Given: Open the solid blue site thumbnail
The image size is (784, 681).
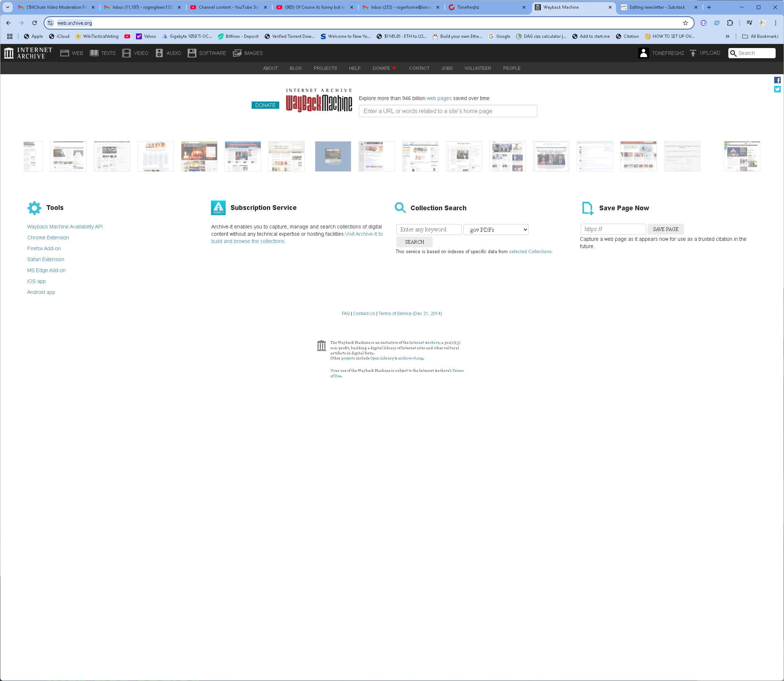Looking at the screenshot, I should tap(333, 156).
